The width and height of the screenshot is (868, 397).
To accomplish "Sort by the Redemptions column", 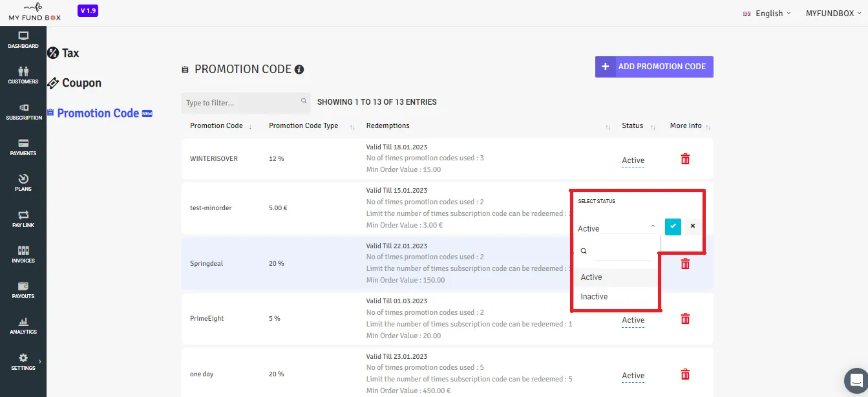I will pos(488,126).
